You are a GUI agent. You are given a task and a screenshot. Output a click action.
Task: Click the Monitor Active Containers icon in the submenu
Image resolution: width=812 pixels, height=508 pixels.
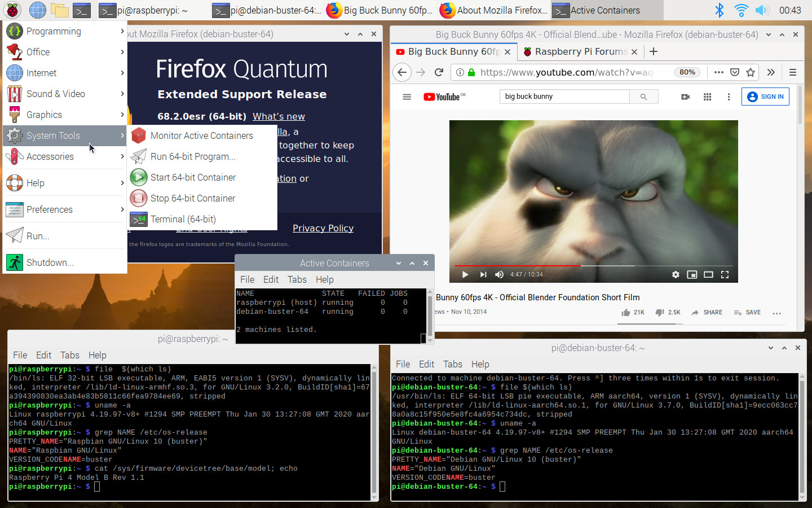pyautogui.click(x=139, y=135)
